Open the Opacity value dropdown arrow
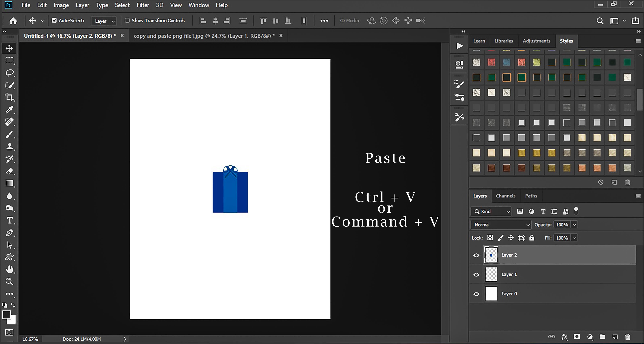This screenshot has width=644, height=344. pos(574,224)
